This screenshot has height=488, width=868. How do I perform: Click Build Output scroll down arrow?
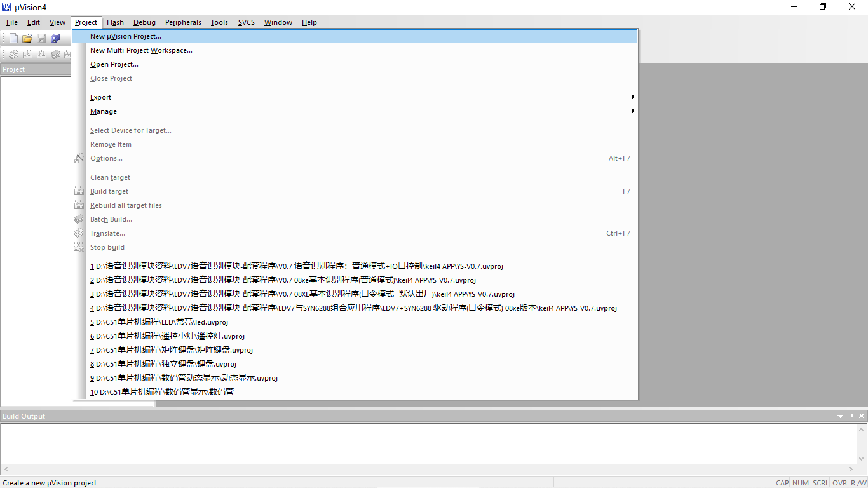[862, 458]
